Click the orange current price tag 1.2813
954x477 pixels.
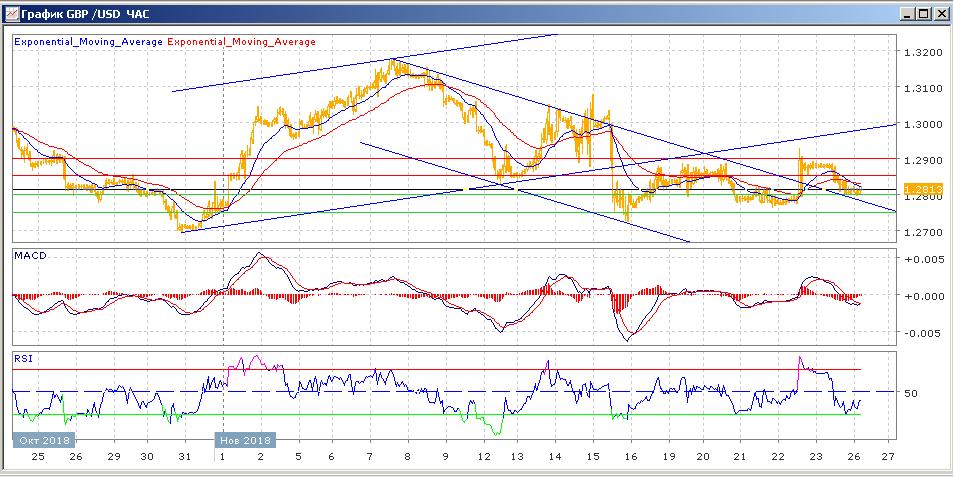923,190
